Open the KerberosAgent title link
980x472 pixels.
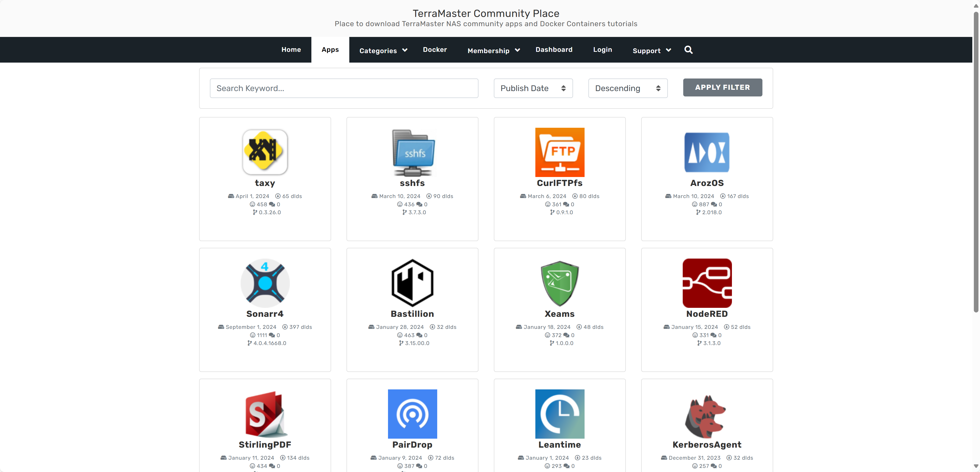707,445
